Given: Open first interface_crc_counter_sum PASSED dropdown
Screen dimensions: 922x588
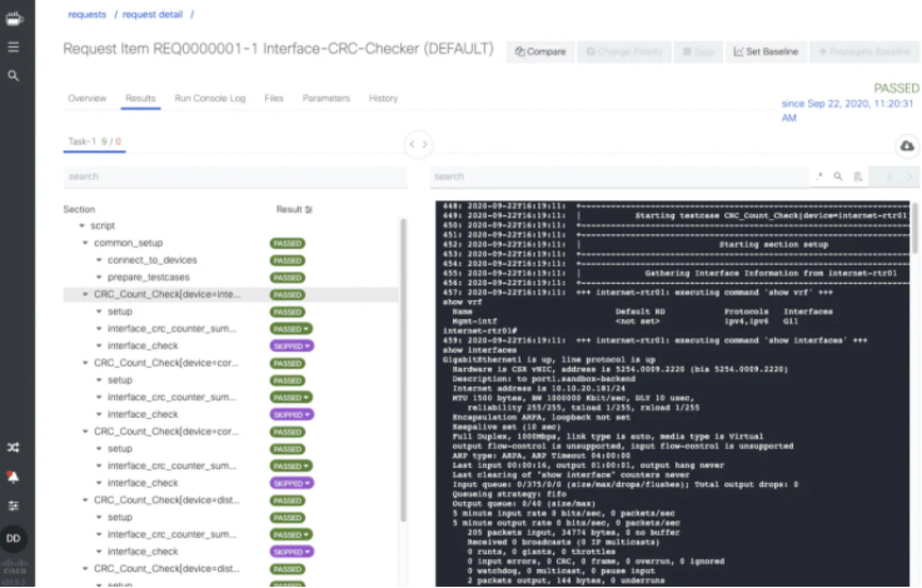Looking at the screenshot, I should click(x=291, y=329).
